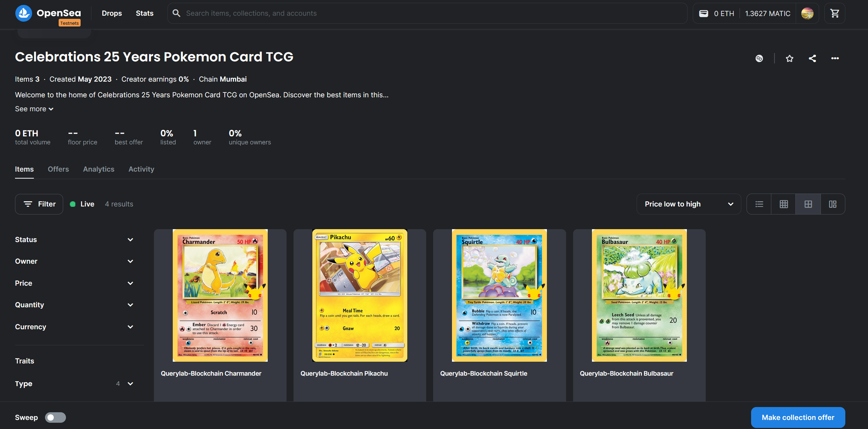Open the three-dot more options menu

[835, 58]
